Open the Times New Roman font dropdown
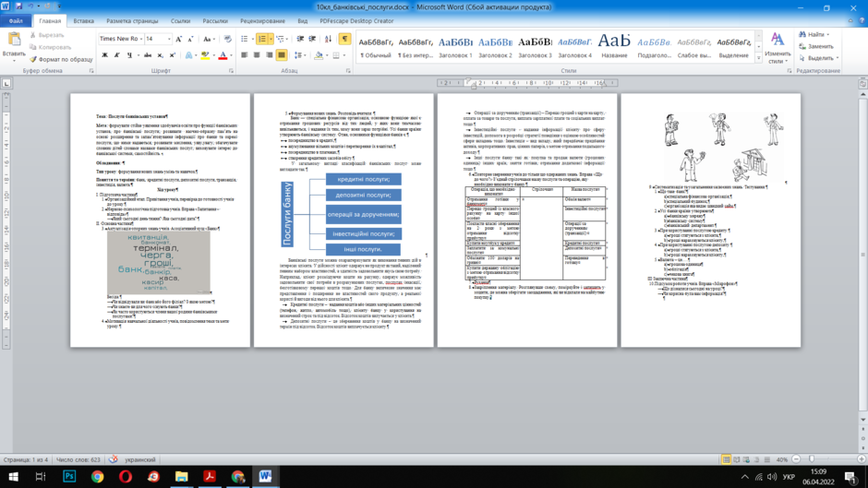Screen dimensions: 868x488 click(121, 40)
